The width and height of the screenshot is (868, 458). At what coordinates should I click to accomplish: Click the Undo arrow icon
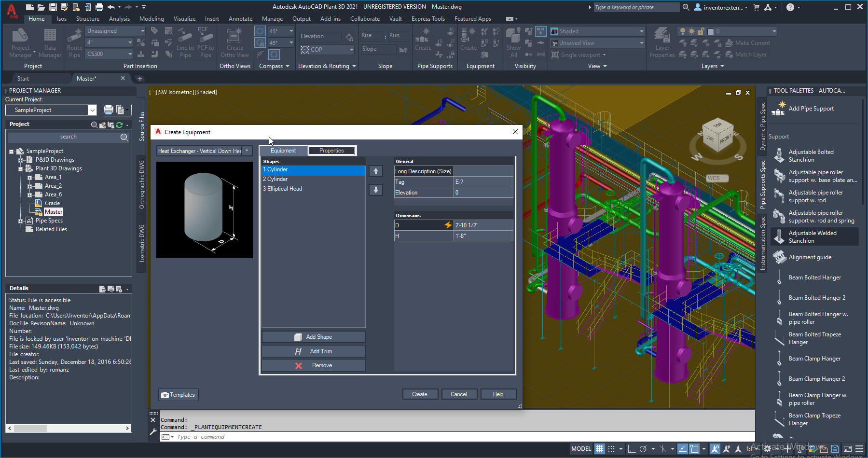[111, 7]
